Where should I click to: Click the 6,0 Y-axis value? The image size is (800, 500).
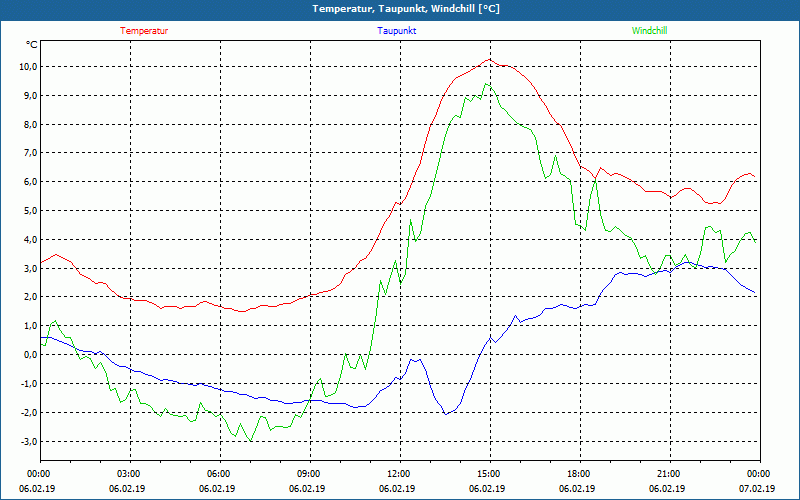tap(30, 182)
